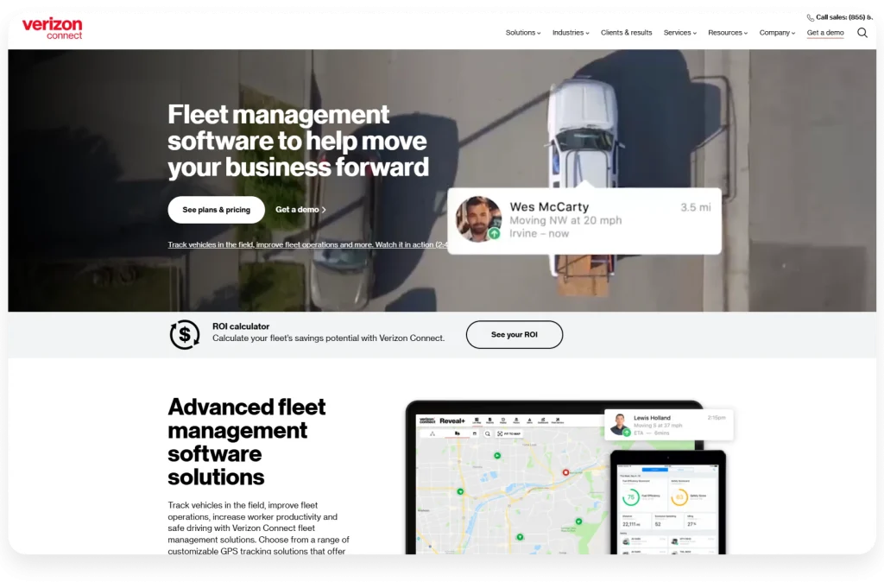
Task: Click Calculate your fleet's savings potential text
Action: click(328, 338)
